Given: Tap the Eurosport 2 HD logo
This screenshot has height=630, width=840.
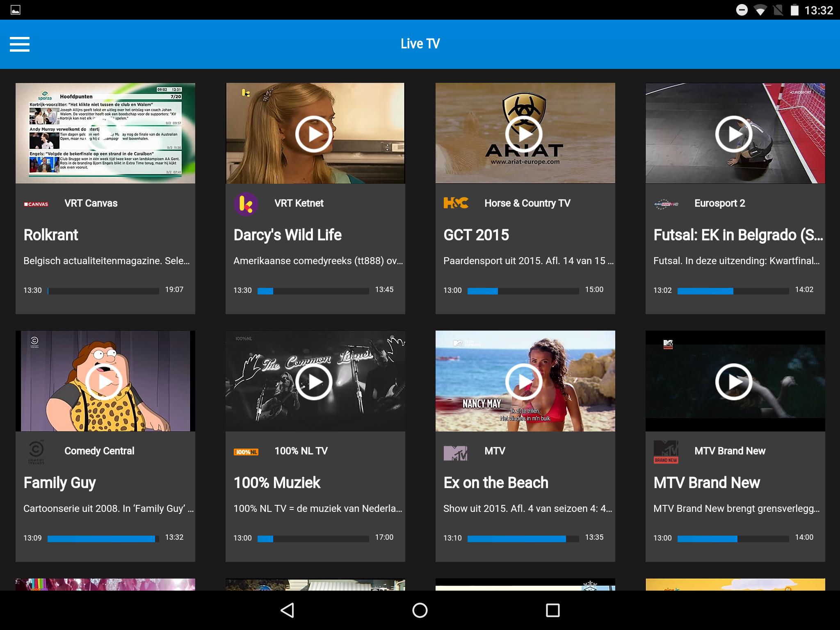Looking at the screenshot, I should 666,204.
